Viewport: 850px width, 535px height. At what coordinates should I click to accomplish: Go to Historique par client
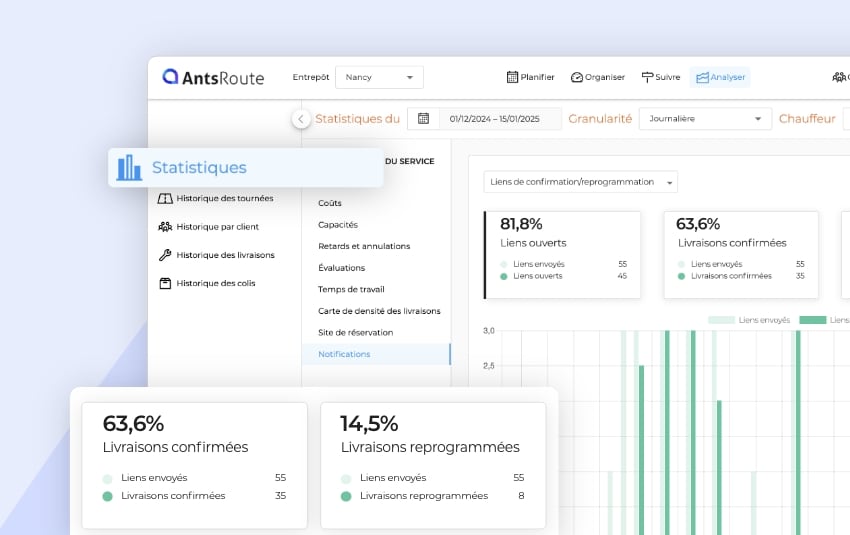pyautogui.click(x=217, y=227)
